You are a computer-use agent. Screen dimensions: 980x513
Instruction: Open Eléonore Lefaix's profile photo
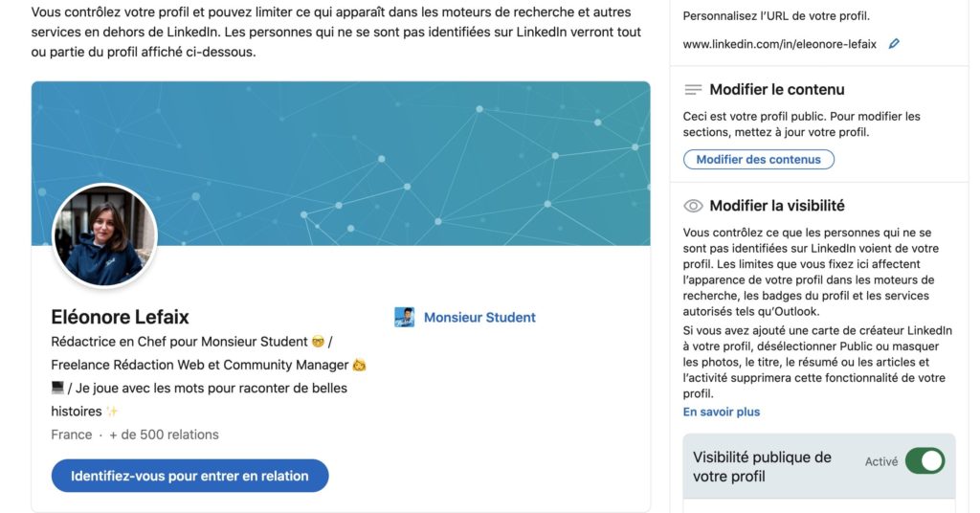(x=104, y=234)
